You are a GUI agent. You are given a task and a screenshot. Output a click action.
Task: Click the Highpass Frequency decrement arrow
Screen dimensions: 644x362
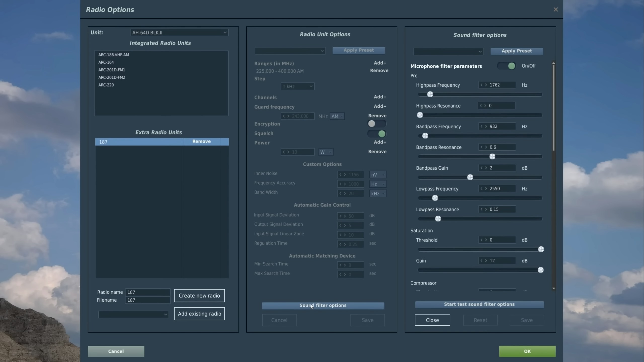tap(481, 85)
